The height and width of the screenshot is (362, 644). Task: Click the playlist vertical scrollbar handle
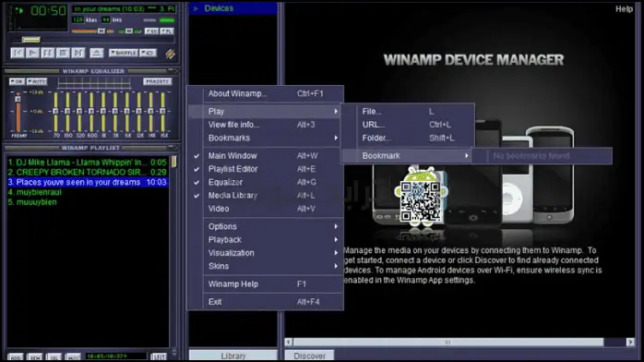[174, 162]
